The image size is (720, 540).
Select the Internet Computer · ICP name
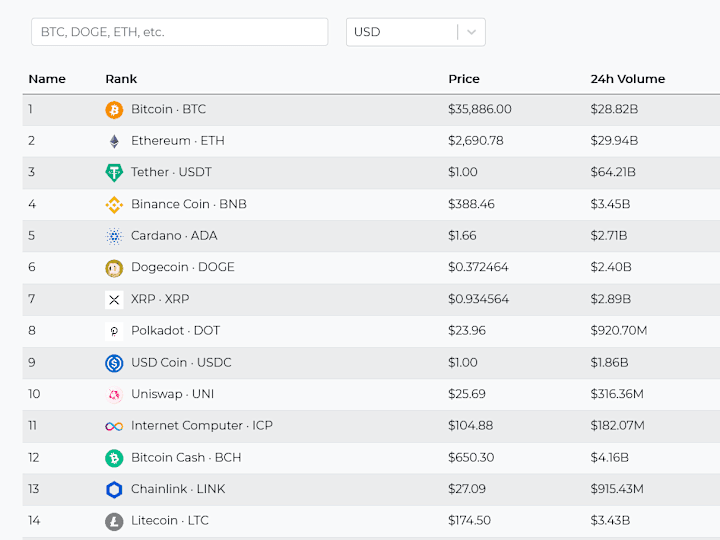pos(202,426)
